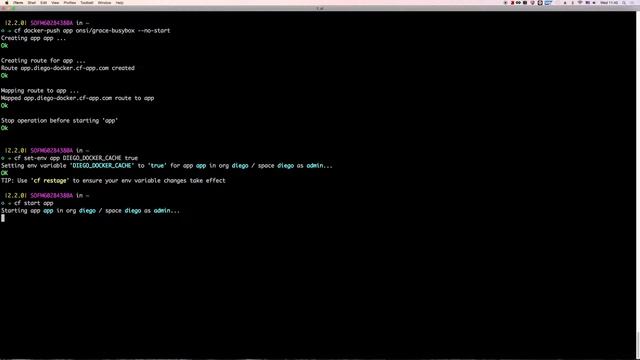Click the menu bar clock
Image resolution: width=640 pixels, height=360 pixels.
tap(609, 2)
